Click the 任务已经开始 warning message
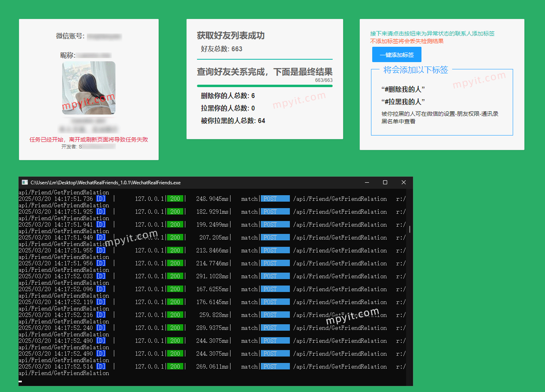This screenshot has height=392, width=545. point(89,140)
